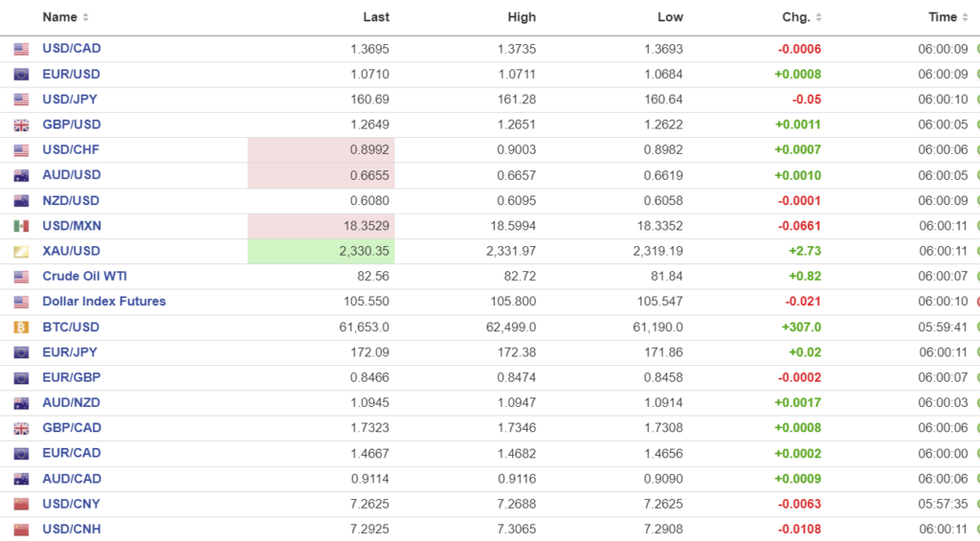Click the New Zealand flag beside NZD/USD
This screenshot has width=980, height=541.
point(21,201)
